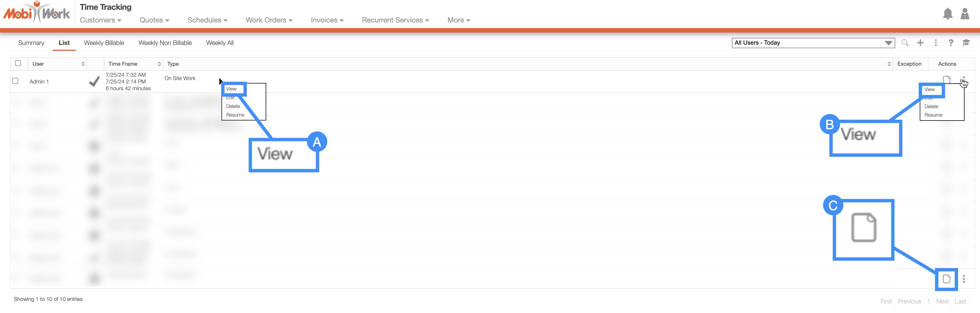The height and width of the screenshot is (313, 980).
Task: Switch to the Weekly Billable tab
Action: (104, 43)
